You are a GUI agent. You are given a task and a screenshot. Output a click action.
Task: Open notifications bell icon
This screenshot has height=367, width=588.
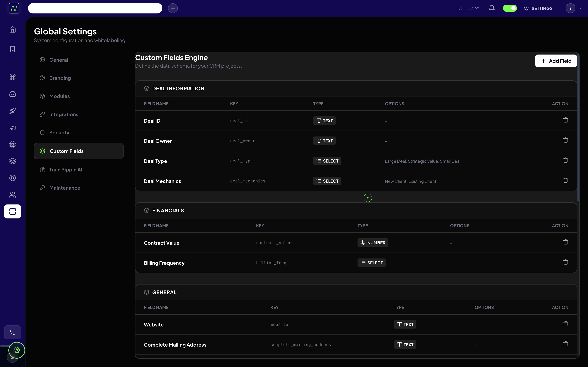[492, 8]
